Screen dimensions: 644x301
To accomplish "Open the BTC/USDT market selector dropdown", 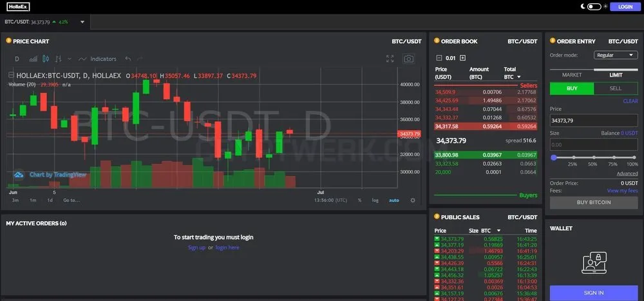I will click(x=82, y=22).
